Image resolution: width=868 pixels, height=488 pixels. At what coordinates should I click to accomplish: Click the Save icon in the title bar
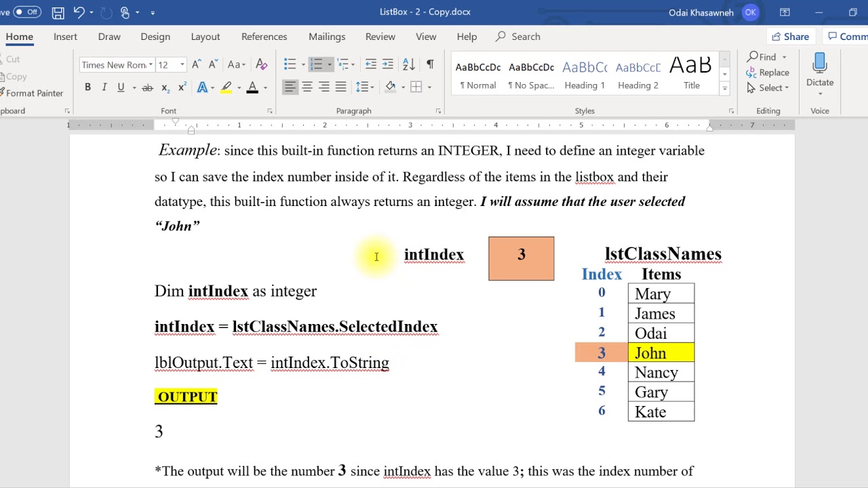point(58,12)
